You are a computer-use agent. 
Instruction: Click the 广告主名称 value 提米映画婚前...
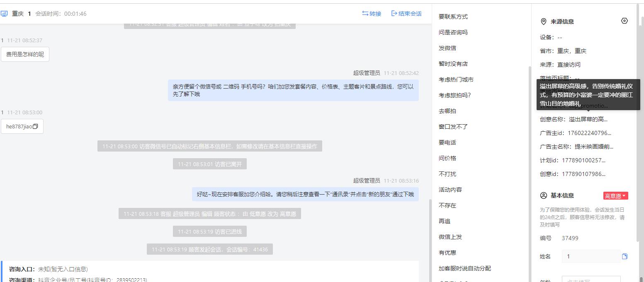[x=594, y=147]
